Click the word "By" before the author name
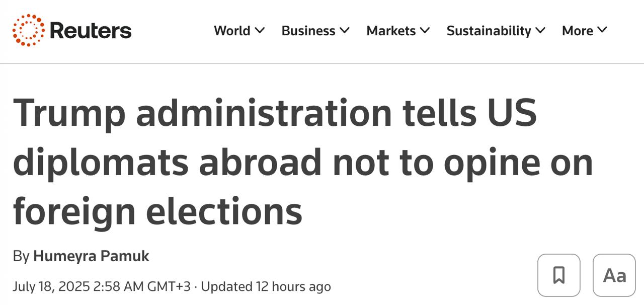Image resolution: width=644 pixels, height=305 pixels. click(x=21, y=256)
